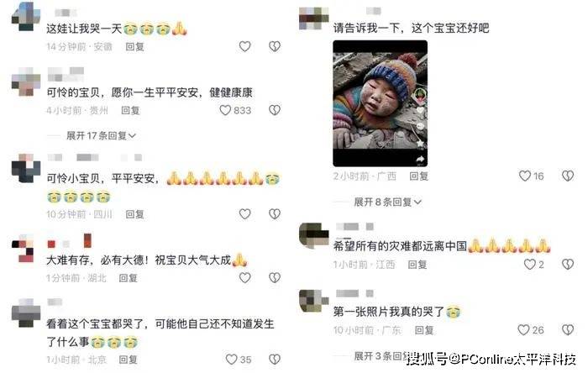Dislike the '这娃让我哭一天' comment
Viewport: 588px width, 373px height.
pyautogui.click(x=275, y=46)
